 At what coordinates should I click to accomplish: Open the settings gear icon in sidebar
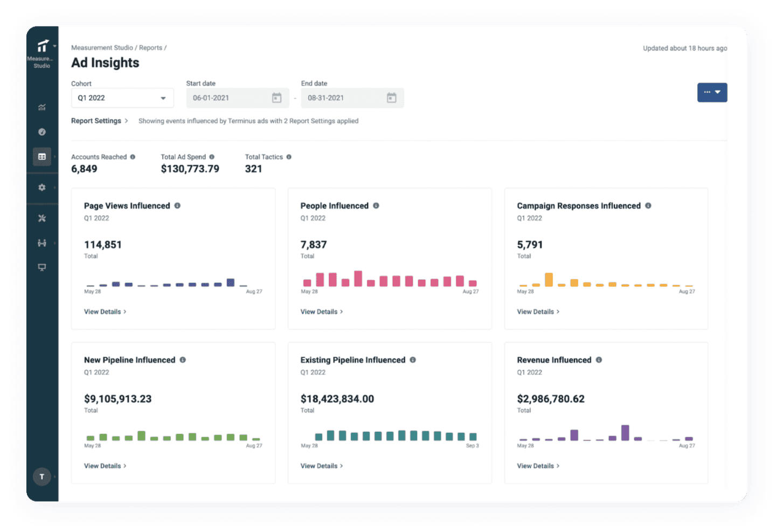[42, 188]
